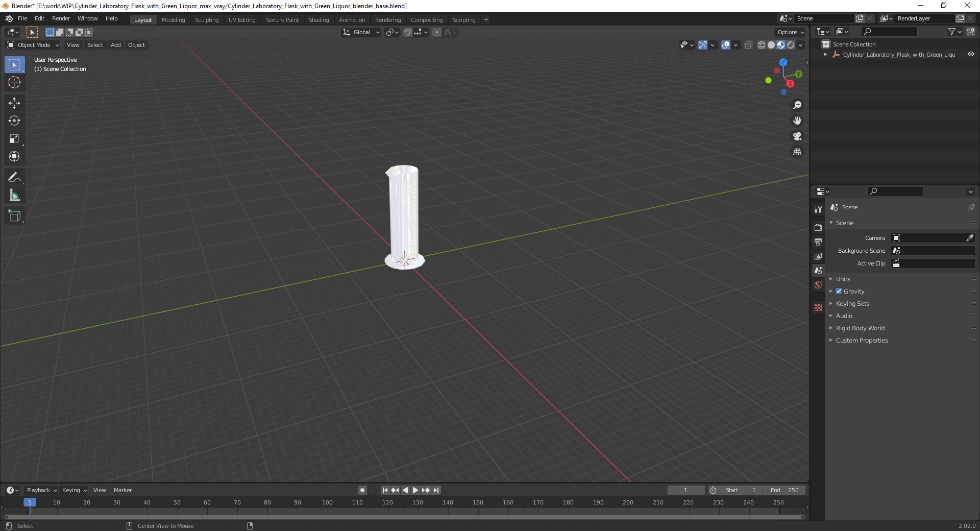
Task: Expand the Keying Sets panel
Action: point(852,303)
